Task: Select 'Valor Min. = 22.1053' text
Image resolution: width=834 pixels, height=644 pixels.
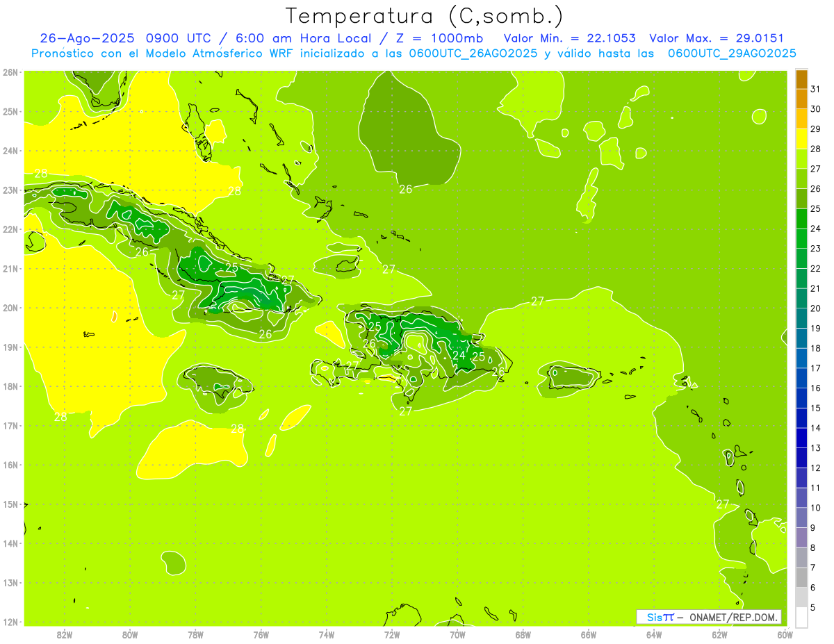Action: click(570, 38)
